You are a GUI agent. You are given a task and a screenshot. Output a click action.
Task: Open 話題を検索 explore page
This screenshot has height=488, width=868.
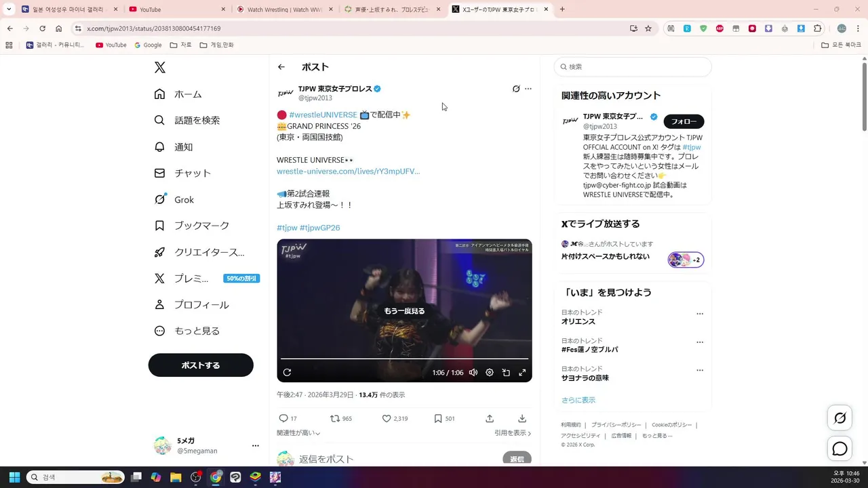(x=187, y=120)
